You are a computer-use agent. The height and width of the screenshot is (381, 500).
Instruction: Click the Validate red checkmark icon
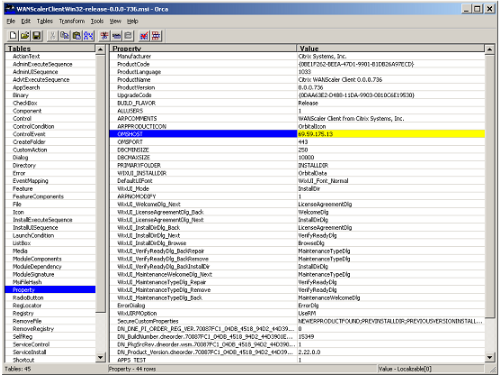(144, 36)
